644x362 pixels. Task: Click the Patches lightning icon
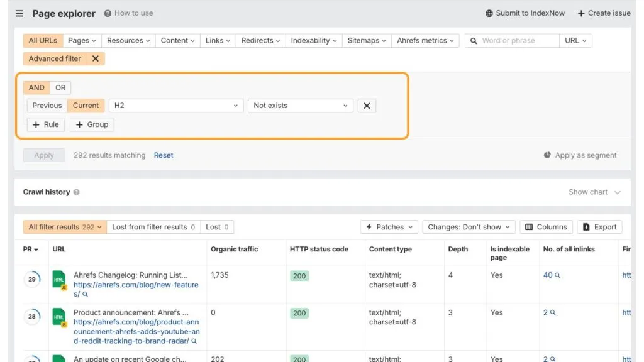(x=369, y=227)
